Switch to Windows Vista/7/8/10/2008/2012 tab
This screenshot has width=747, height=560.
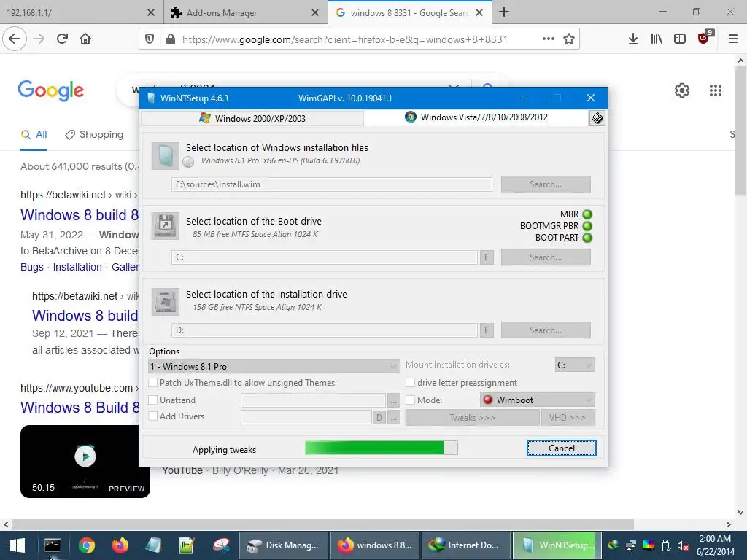point(476,117)
